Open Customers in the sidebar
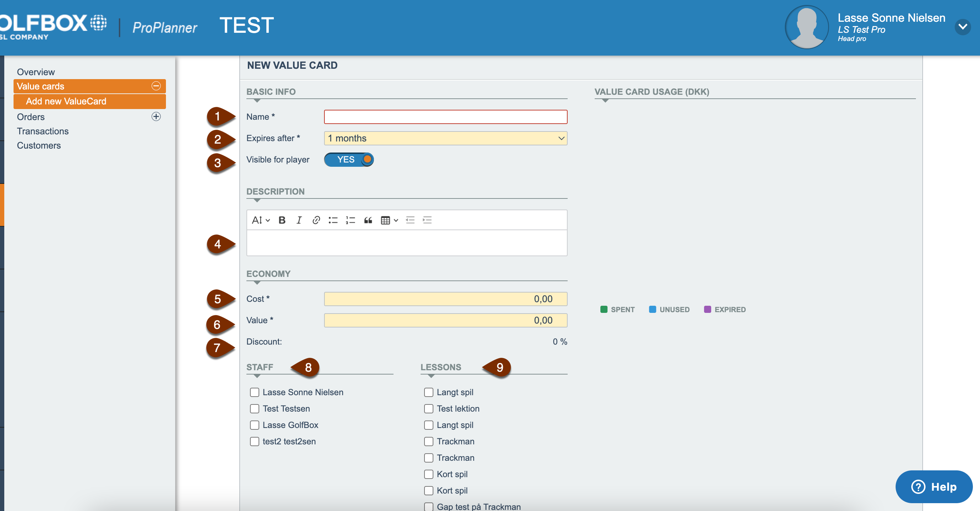This screenshot has width=980, height=511. click(39, 145)
